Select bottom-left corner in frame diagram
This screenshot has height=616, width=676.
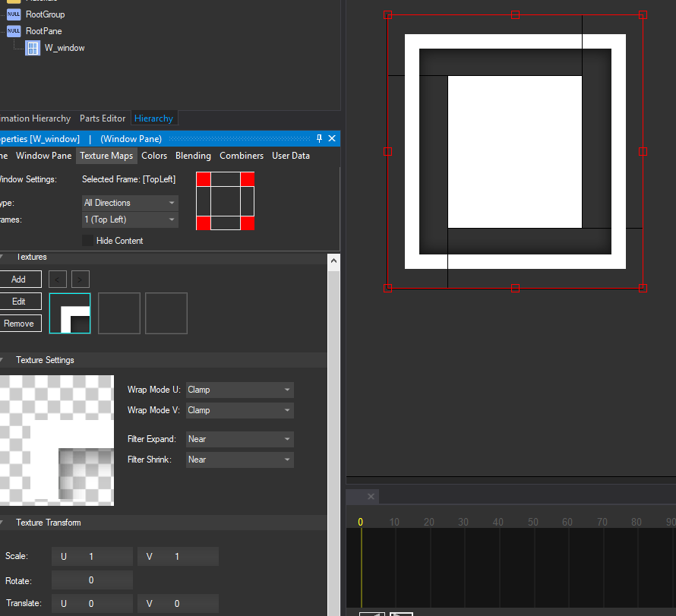click(x=203, y=223)
